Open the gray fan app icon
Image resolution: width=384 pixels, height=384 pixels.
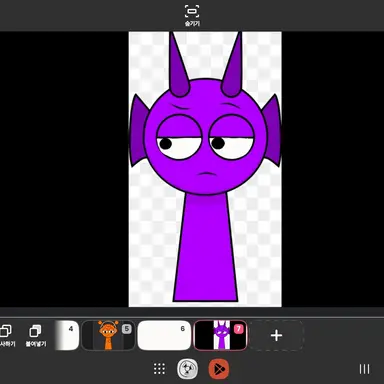pyautogui.click(x=187, y=369)
